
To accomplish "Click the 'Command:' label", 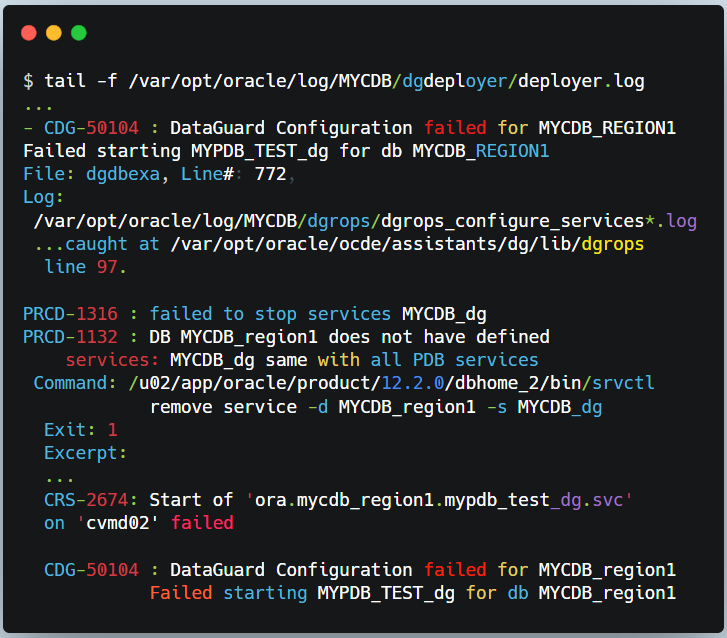I will 75,383.
